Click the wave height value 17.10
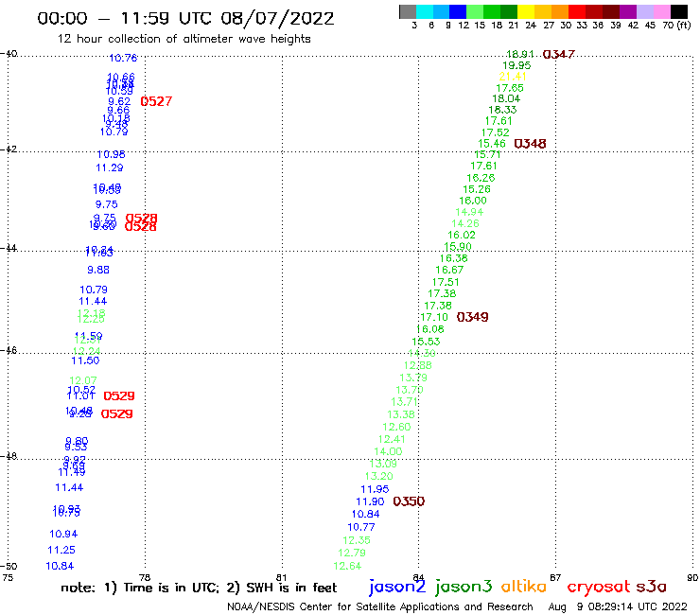 click(x=434, y=317)
